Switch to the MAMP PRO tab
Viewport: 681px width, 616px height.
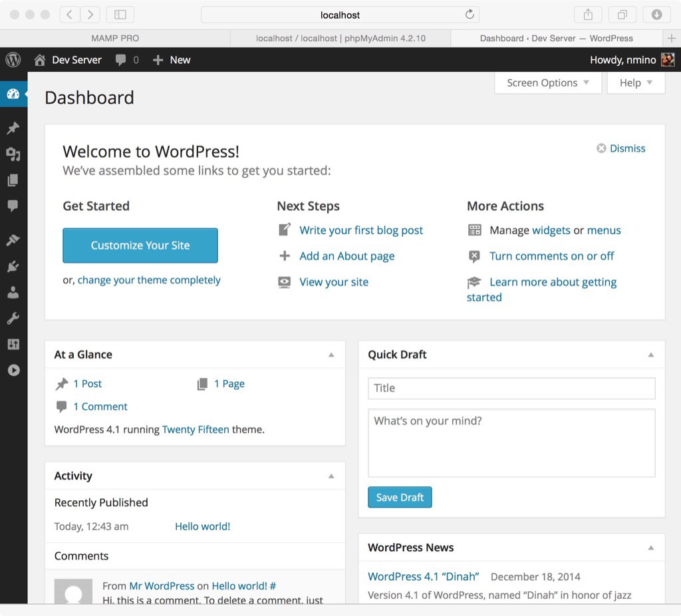[115, 39]
